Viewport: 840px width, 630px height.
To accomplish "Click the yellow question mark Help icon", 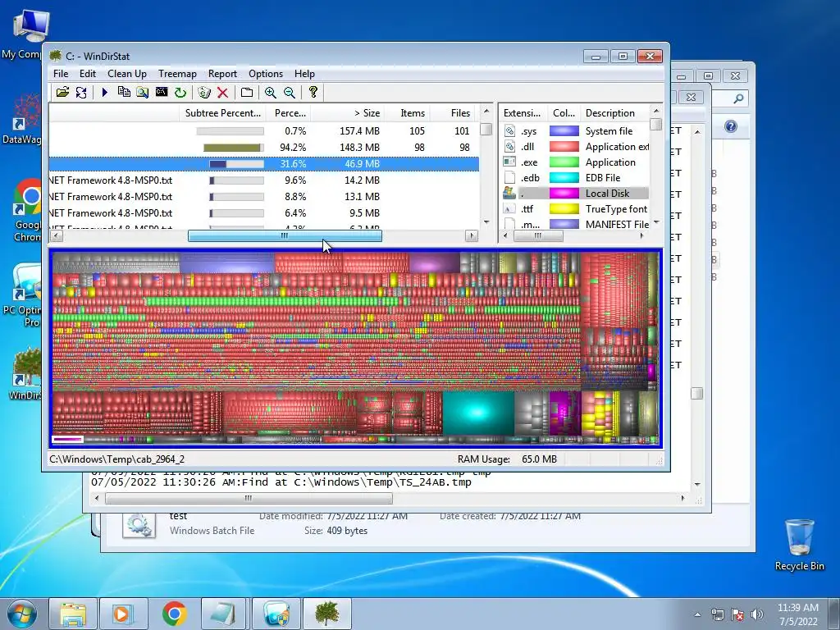I will 313,92.
